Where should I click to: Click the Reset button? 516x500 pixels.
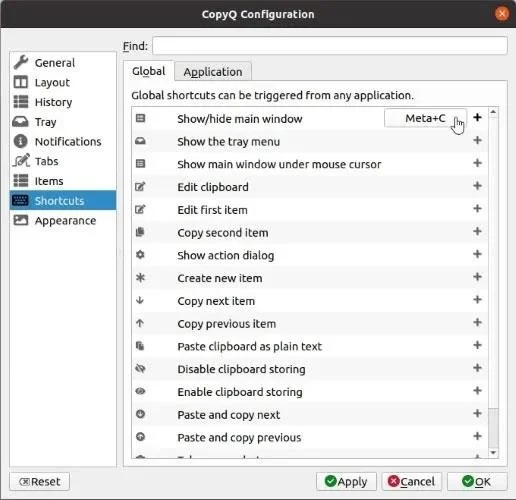(40, 481)
